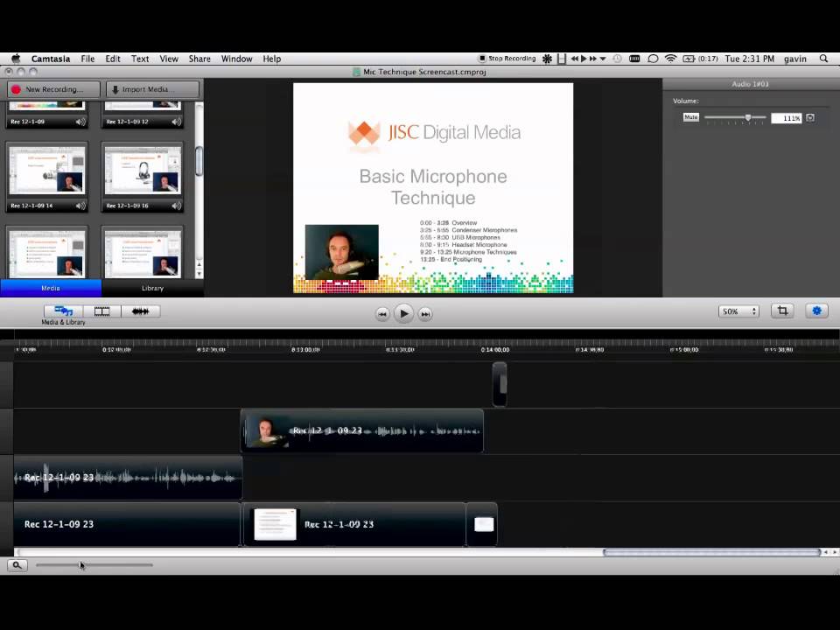The height and width of the screenshot is (630, 840).
Task: Activate the crop tool on canvas
Action: 782,311
